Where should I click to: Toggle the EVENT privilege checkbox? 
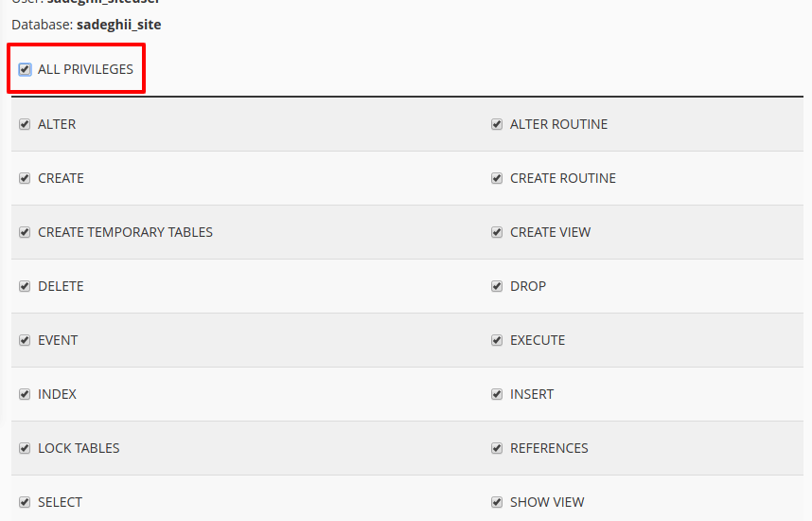tap(25, 340)
